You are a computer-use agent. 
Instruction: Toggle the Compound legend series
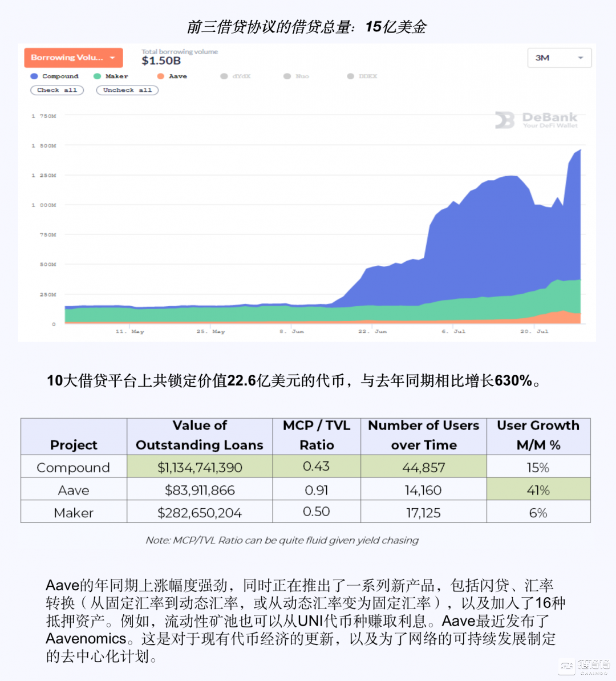click(55, 76)
